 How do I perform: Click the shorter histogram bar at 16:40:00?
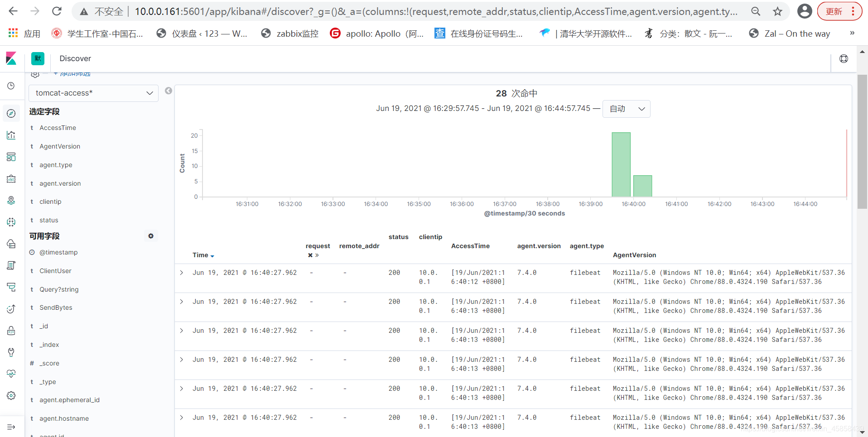point(642,186)
